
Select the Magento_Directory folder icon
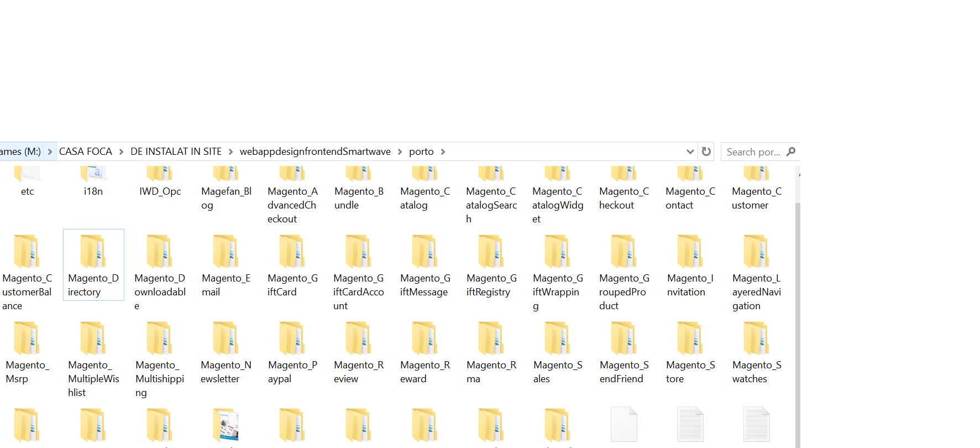pyautogui.click(x=93, y=251)
